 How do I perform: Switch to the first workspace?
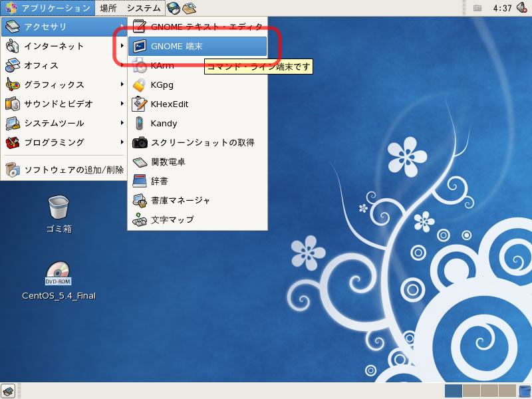coord(454,391)
